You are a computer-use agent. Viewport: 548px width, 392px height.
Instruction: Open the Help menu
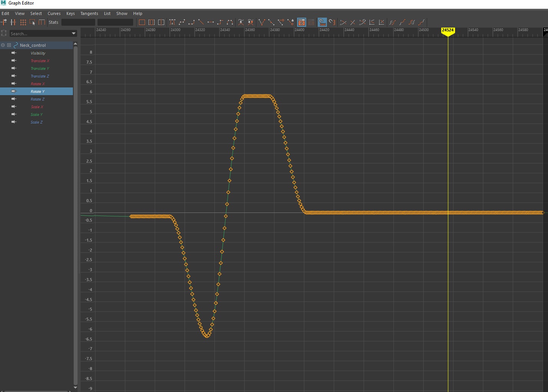(x=138, y=13)
